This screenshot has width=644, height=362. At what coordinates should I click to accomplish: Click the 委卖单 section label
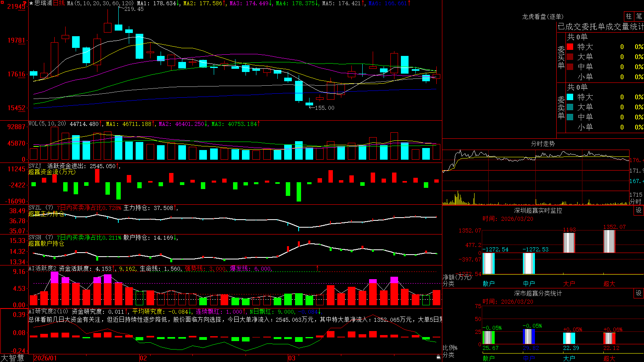click(561, 108)
